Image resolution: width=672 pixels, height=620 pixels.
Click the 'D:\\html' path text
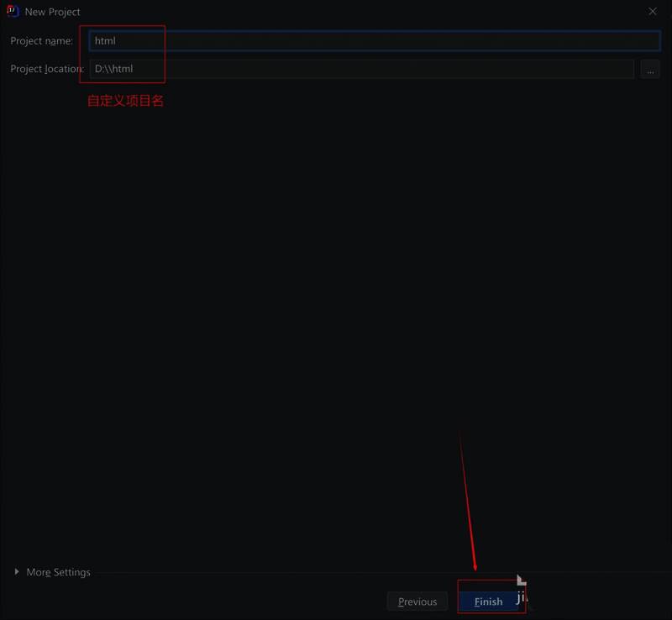click(x=113, y=69)
